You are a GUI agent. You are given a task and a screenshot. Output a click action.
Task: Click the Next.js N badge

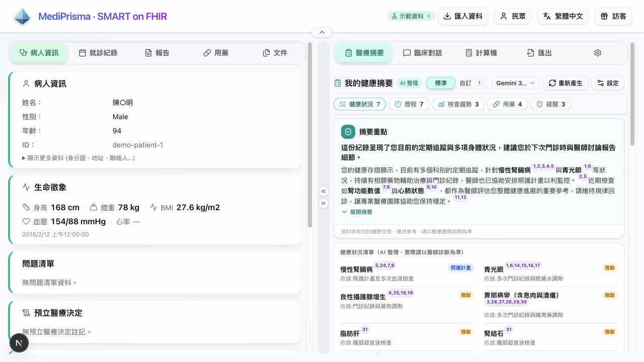tap(19, 343)
